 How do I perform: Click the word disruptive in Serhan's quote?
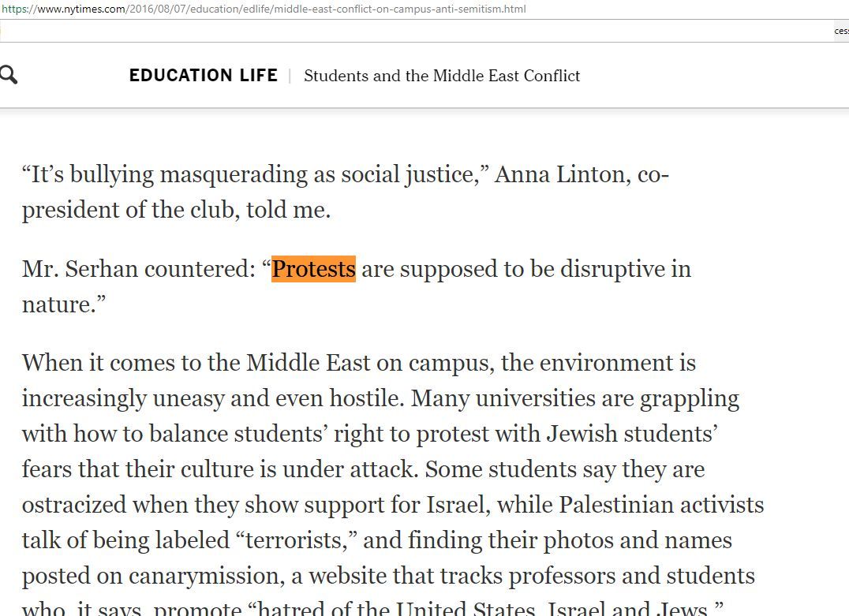(612, 269)
